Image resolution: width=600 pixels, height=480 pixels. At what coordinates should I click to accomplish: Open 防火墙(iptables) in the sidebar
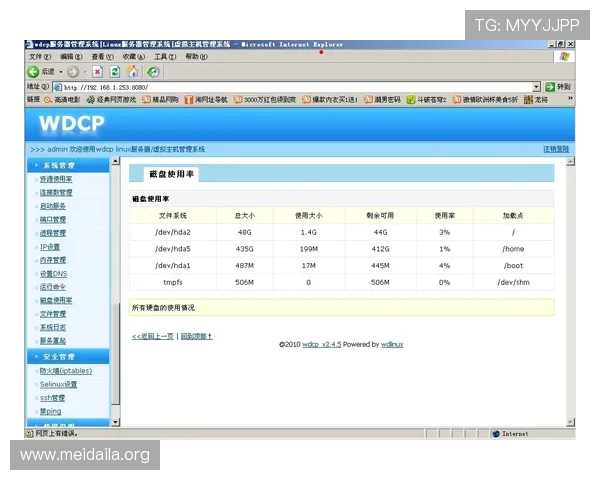coord(66,371)
